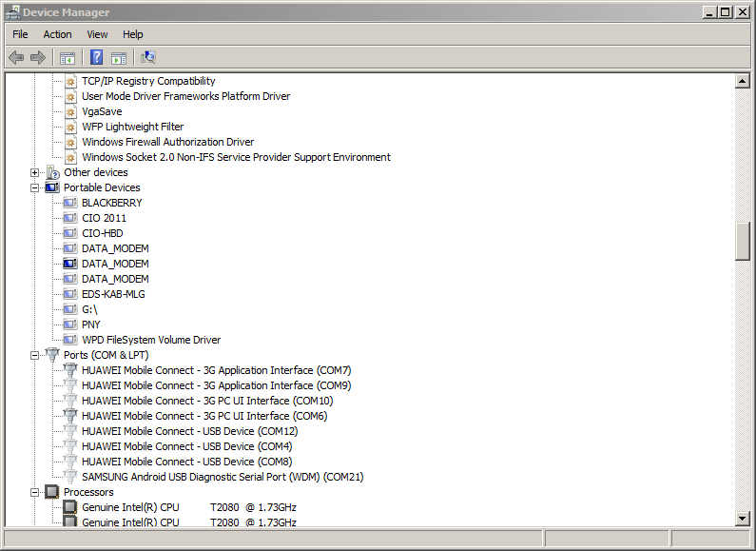Click the EDS-KAB-MLG device icon
Screen dimensions: 756x551
(x=70, y=294)
